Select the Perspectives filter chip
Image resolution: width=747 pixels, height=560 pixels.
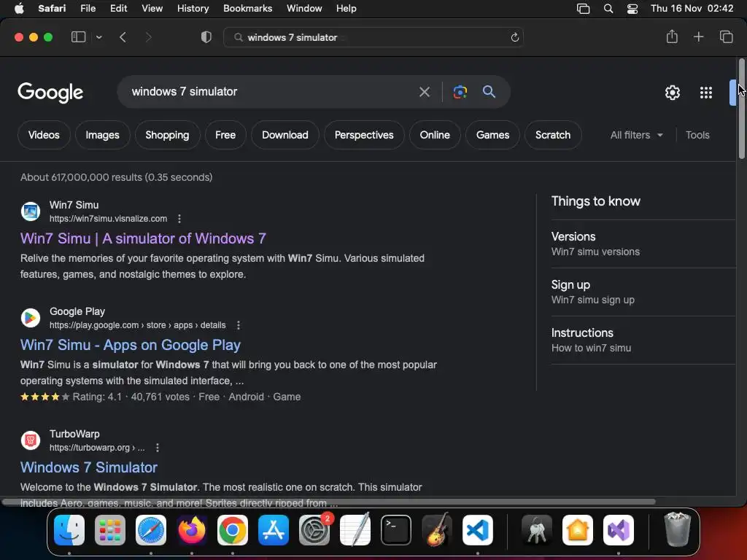(x=364, y=135)
